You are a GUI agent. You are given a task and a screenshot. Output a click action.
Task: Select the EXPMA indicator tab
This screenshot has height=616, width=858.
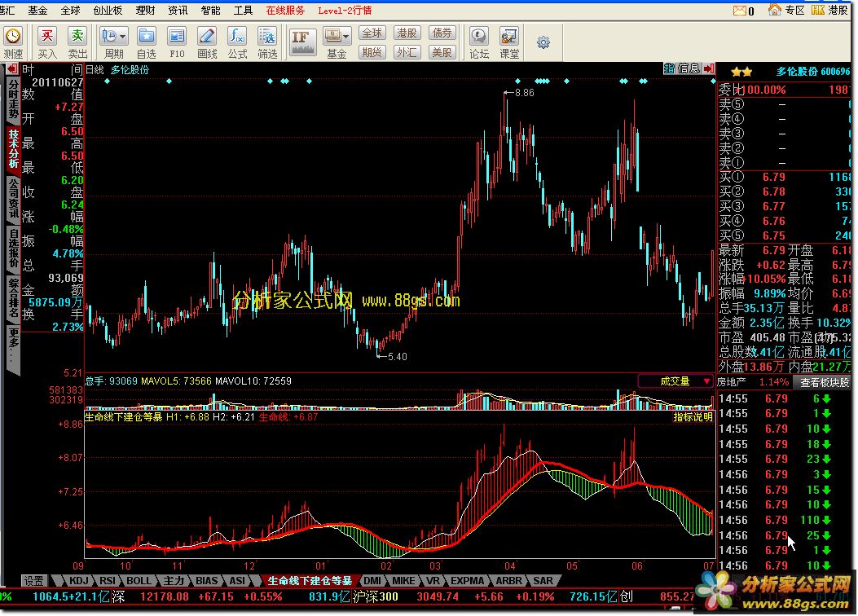468,580
